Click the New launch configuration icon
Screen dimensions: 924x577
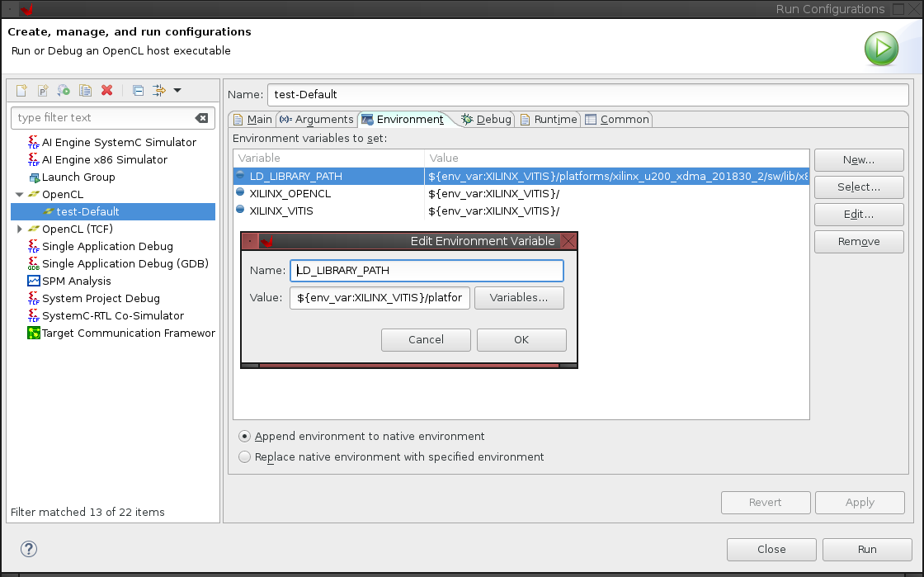click(x=21, y=91)
